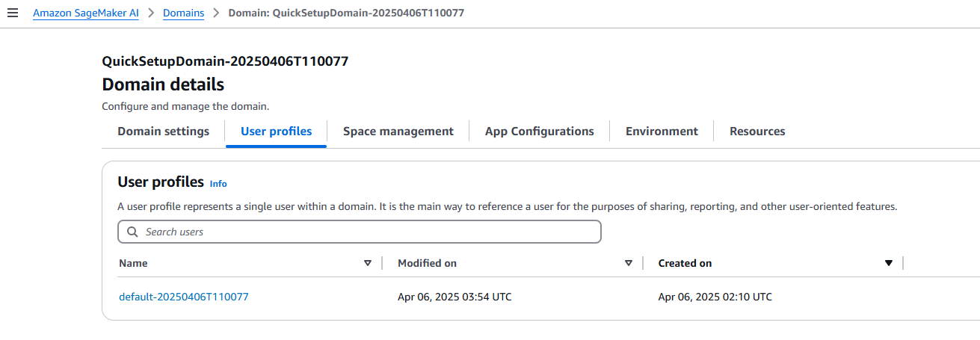Navigate to the Domains breadcrumb link
Image resolution: width=980 pixels, height=340 pixels.
coord(183,13)
